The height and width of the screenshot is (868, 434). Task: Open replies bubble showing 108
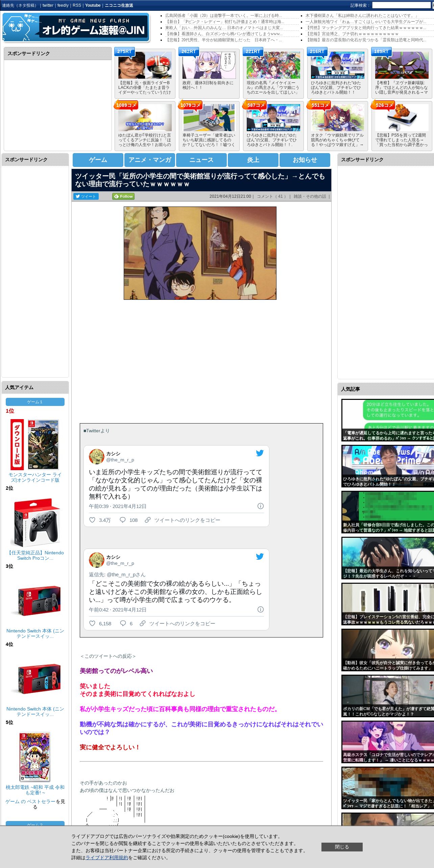click(x=123, y=520)
